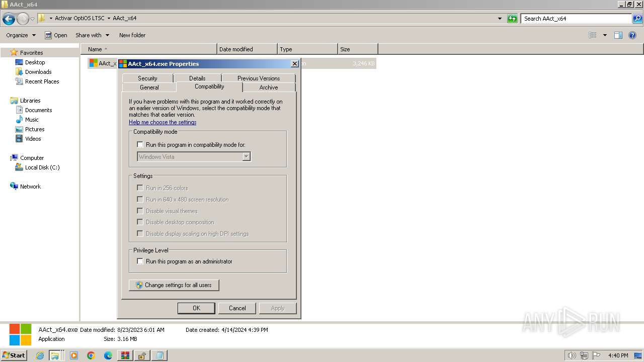This screenshot has height=362, width=644.
Task: Toggle the preview pane icon
Action: [x=618, y=35]
